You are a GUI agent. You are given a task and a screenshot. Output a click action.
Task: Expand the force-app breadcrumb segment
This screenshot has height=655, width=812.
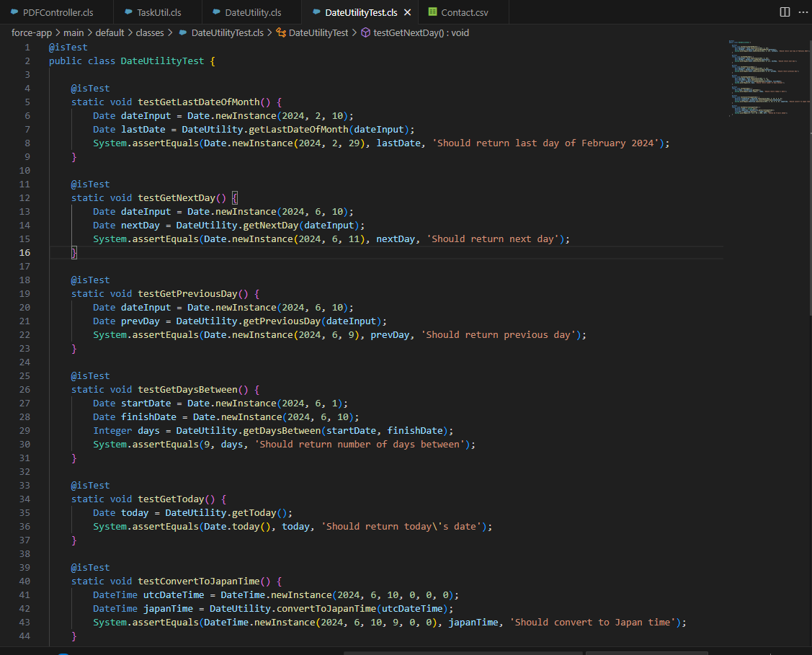[30, 32]
